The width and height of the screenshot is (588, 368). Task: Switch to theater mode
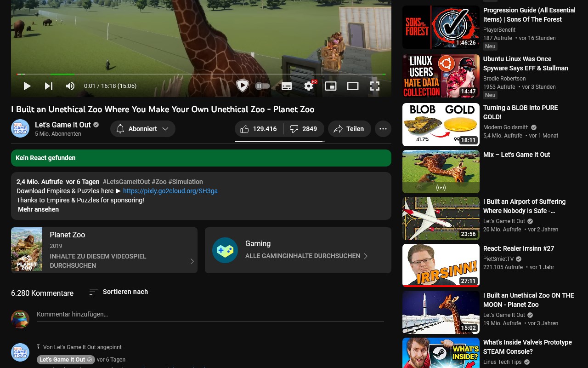(x=353, y=86)
